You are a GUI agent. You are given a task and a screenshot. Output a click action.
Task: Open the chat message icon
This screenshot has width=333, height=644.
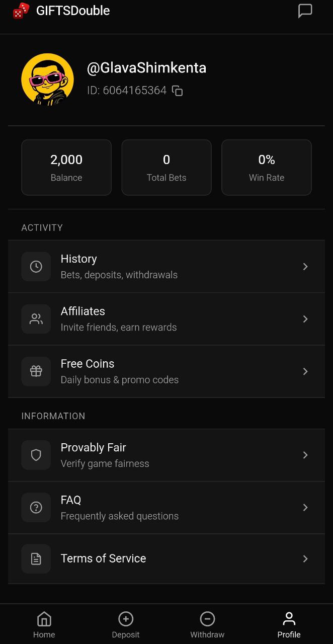pos(305,10)
